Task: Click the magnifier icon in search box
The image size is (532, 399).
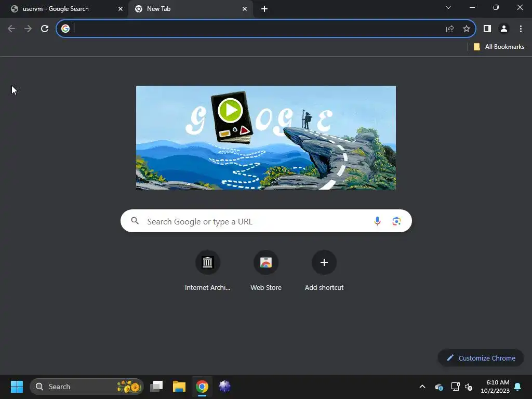Action: point(135,221)
